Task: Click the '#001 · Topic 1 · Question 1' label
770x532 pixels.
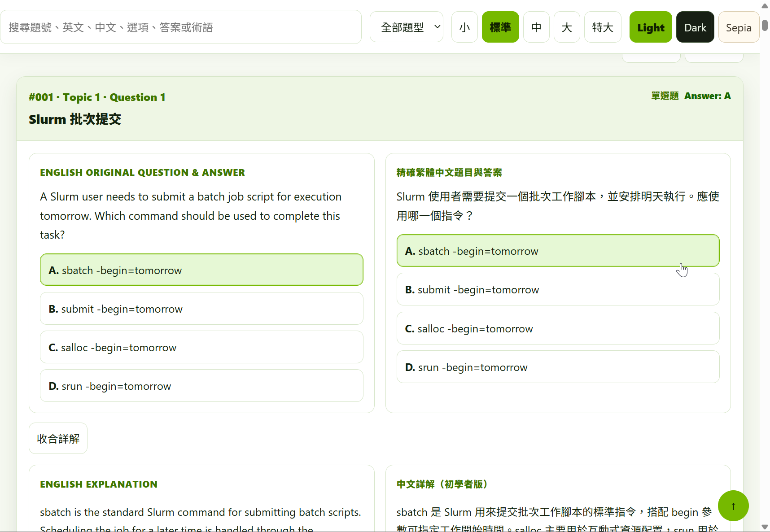Action: (x=97, y=97)
